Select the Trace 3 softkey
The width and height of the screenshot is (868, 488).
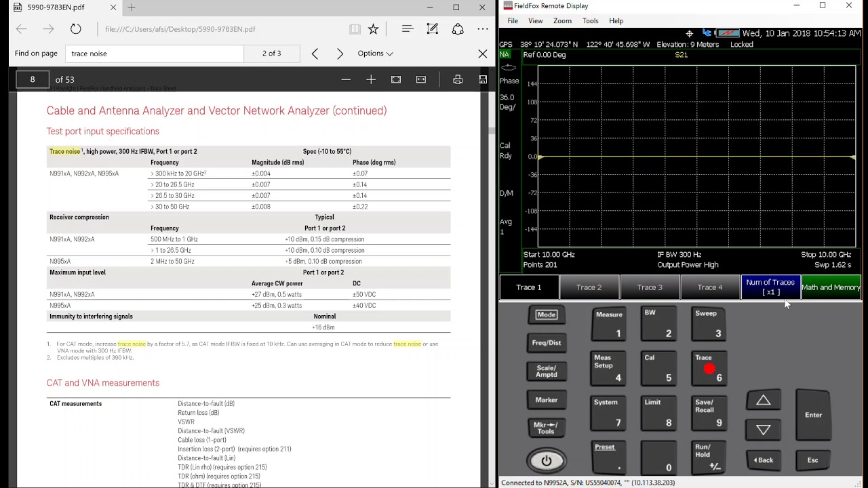[x=650, y=287]
